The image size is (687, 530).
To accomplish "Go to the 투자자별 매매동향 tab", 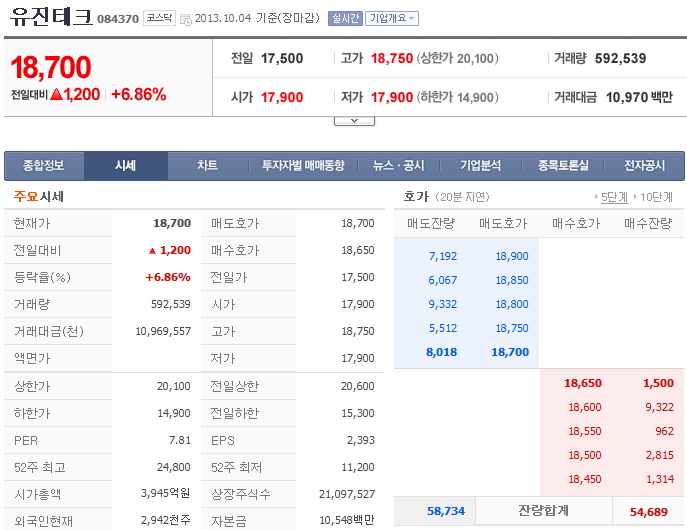I will pyautogui.click(x=303, y=166).
